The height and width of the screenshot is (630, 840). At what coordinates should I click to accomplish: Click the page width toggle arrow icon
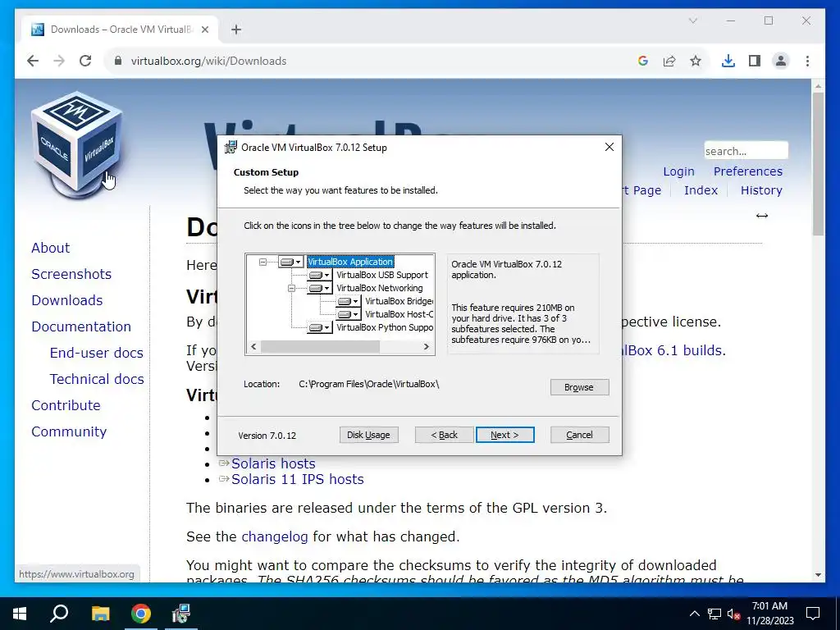(762, 216)
